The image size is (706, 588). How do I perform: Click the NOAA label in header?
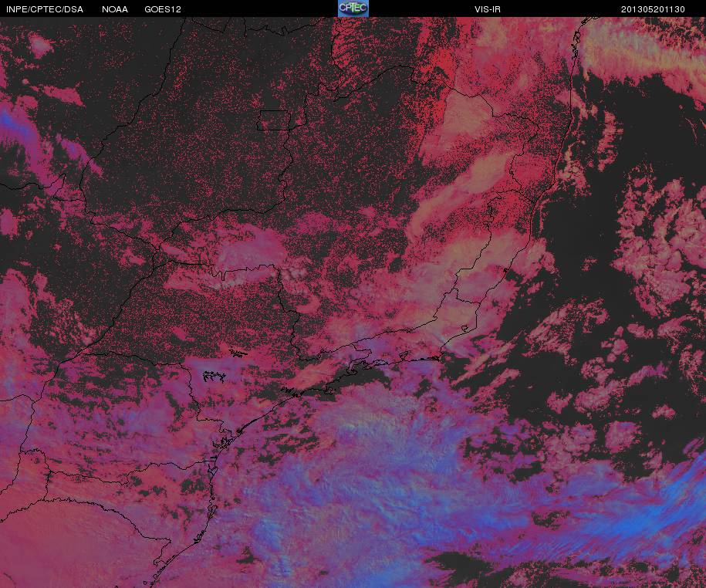[114, 9]
